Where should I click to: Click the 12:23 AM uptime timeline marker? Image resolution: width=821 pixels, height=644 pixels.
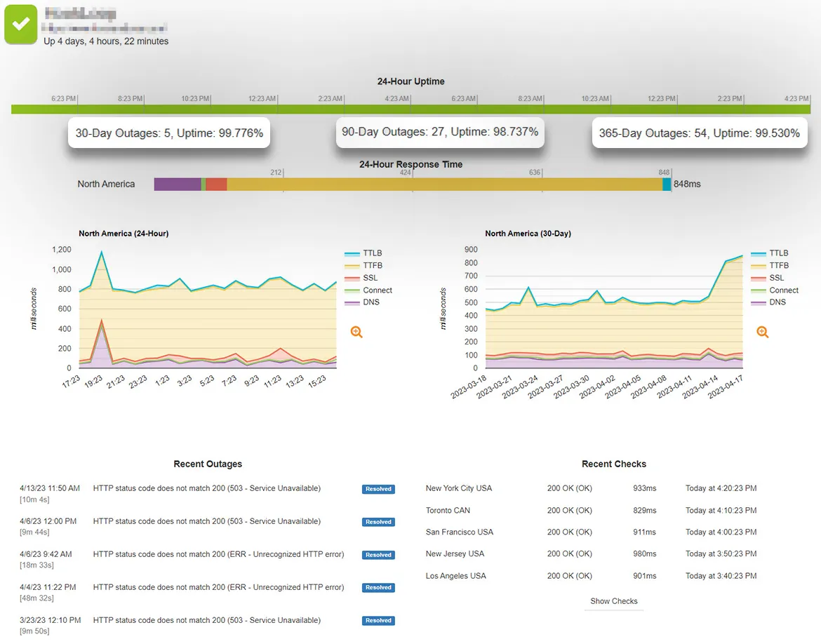click(x=262, y=98)
